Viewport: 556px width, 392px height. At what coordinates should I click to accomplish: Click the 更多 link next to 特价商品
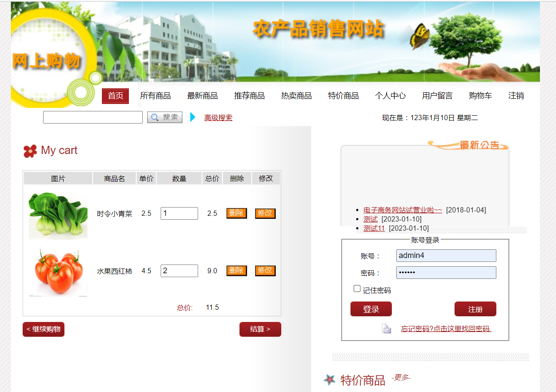pos(401,377)
